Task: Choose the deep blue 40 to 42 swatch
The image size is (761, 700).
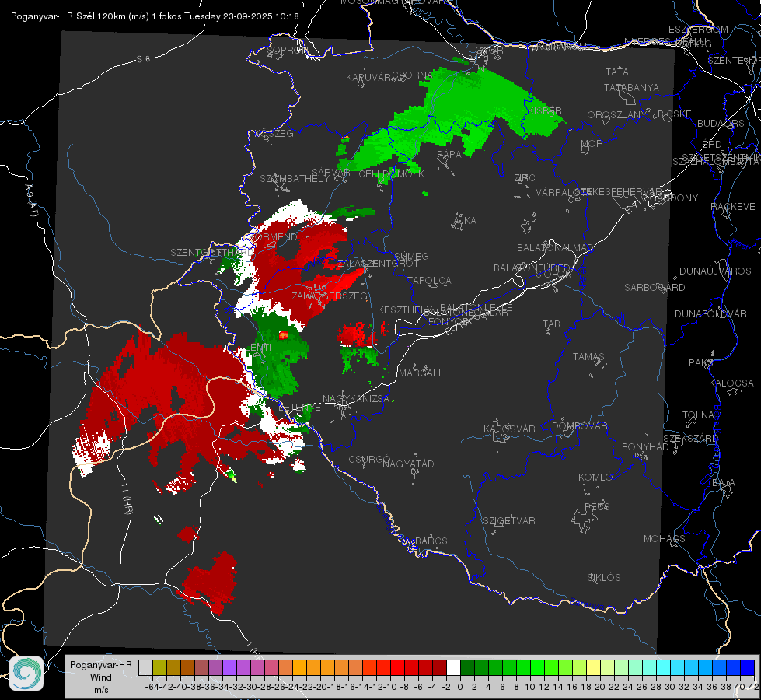Action: click(748, 667)
